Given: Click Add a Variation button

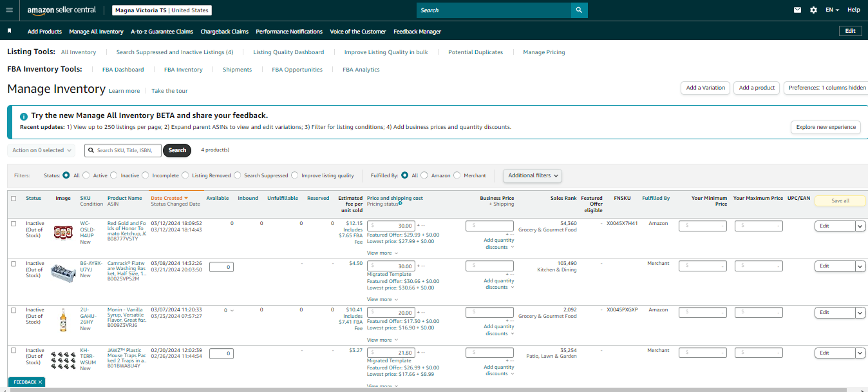Looking at the screenshot, I should 705,88.
